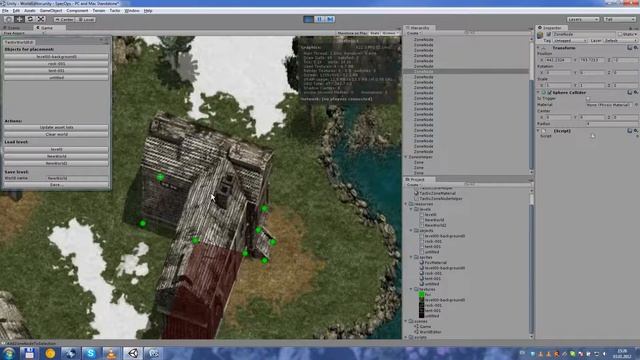Click Position X field in Transform
The image size is (640, 360).
[x=558, y=60]
